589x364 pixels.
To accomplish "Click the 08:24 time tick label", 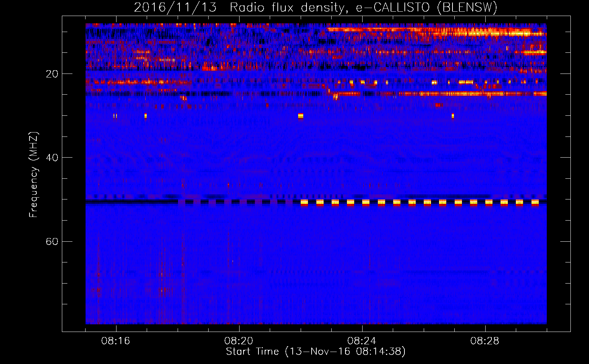I will point(362,341).
